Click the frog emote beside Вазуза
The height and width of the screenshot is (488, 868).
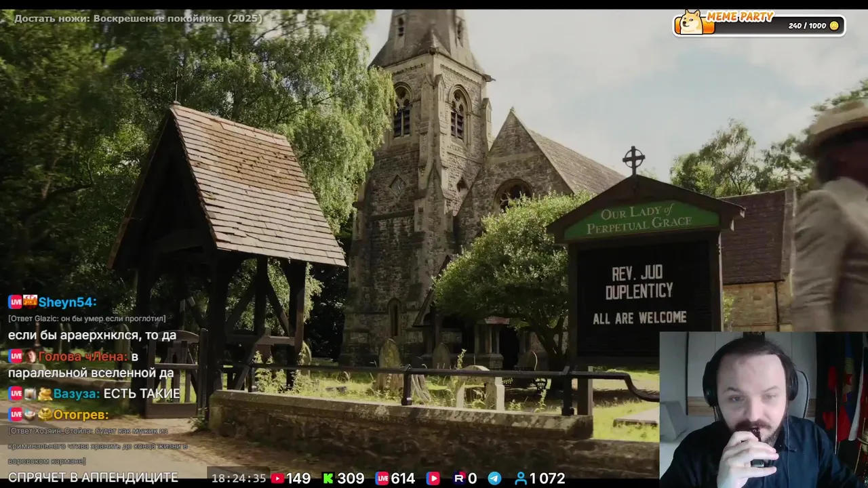point(45,394)
